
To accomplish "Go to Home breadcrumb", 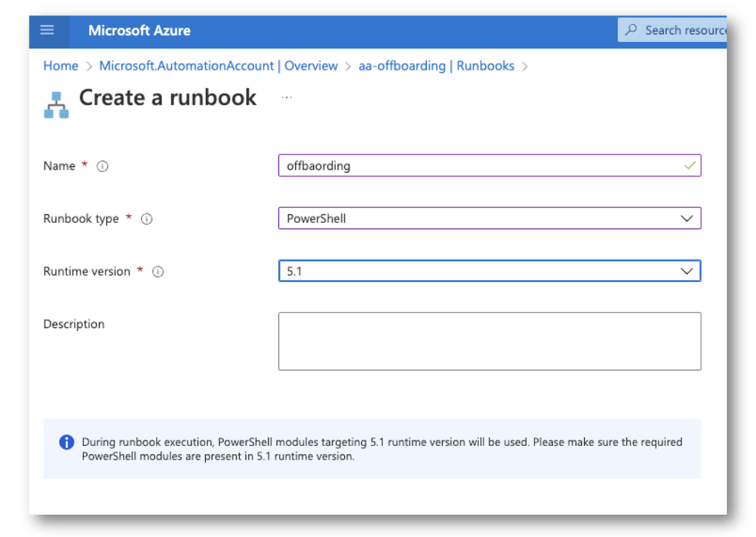I will click(x=61, y=66).
